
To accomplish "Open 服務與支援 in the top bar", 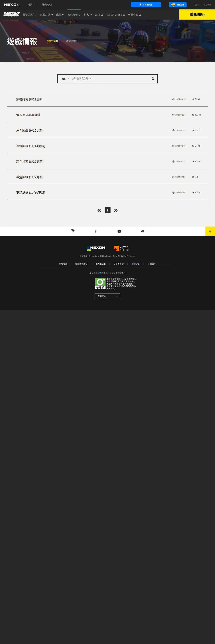I will [x=47, y=5].
